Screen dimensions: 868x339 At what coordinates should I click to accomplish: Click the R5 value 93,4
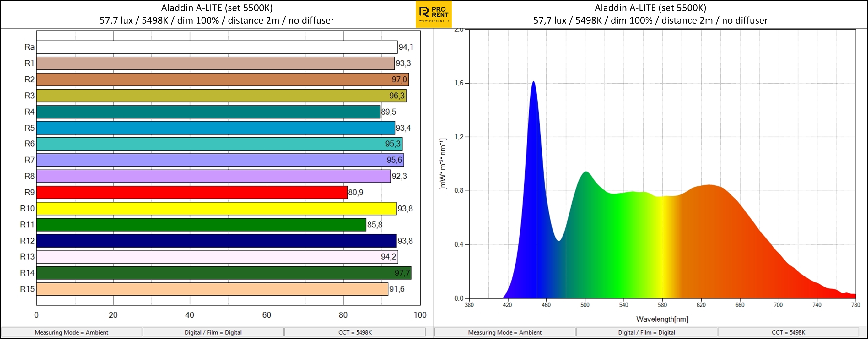point(403,128)
